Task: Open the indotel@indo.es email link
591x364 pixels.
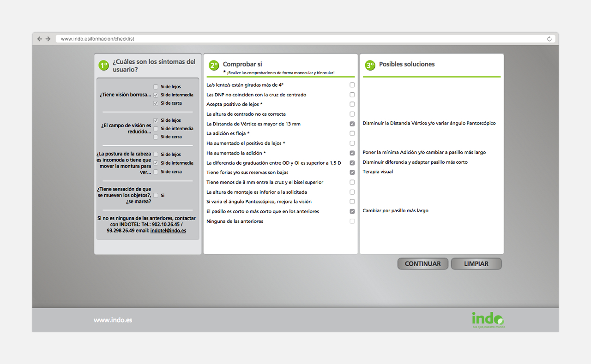Action: pos(168,230)
